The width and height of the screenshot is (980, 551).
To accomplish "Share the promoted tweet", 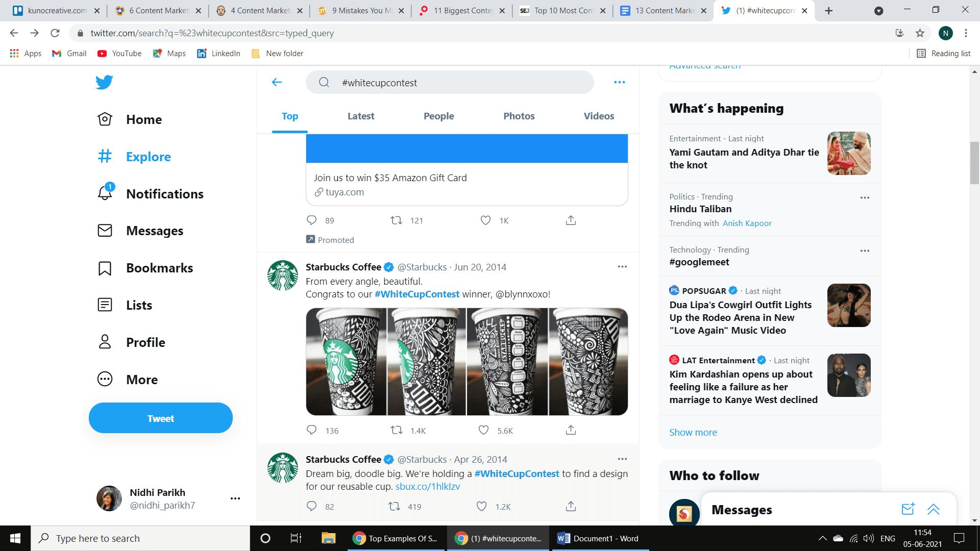I will coord(571,220).
